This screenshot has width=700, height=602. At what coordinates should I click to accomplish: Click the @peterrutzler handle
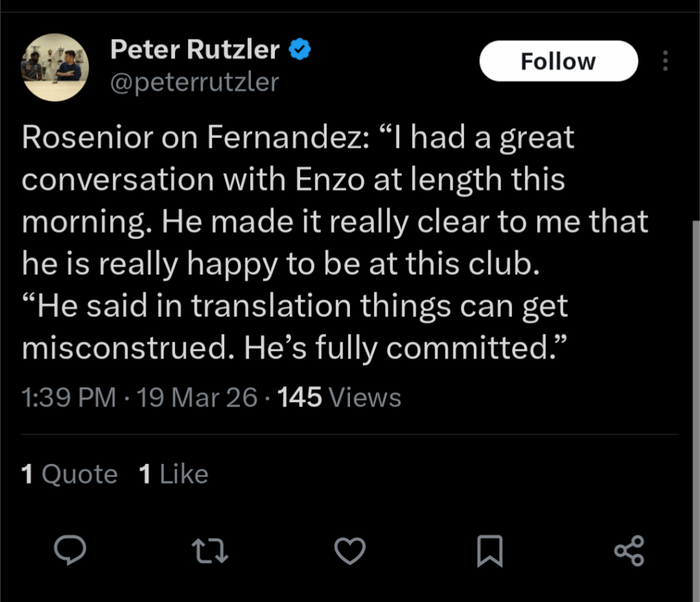(194, 82)
